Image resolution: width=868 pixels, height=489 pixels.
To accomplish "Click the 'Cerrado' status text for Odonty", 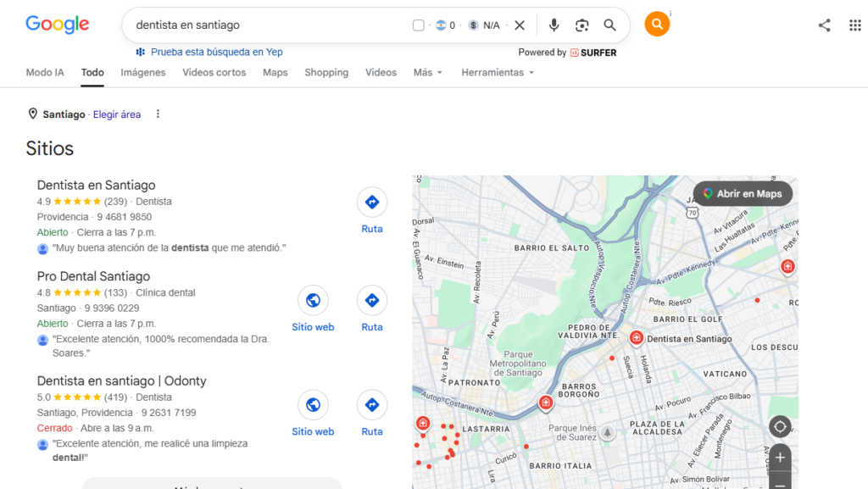I will coord(55,428).
